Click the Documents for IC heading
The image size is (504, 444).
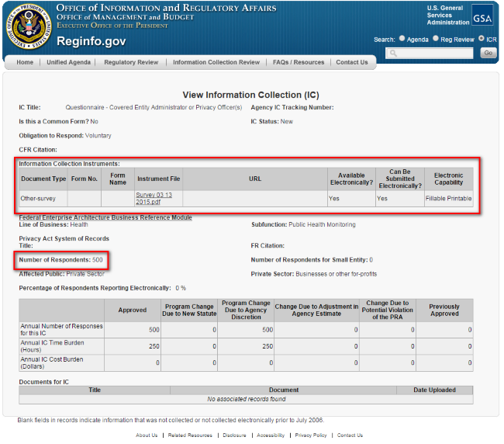coord(43,382)
